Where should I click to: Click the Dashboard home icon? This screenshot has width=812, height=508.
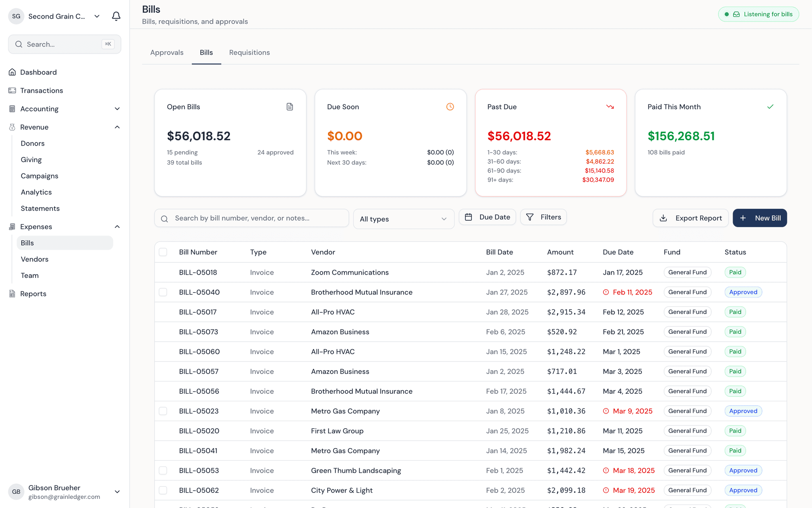(x=12, y=72)
